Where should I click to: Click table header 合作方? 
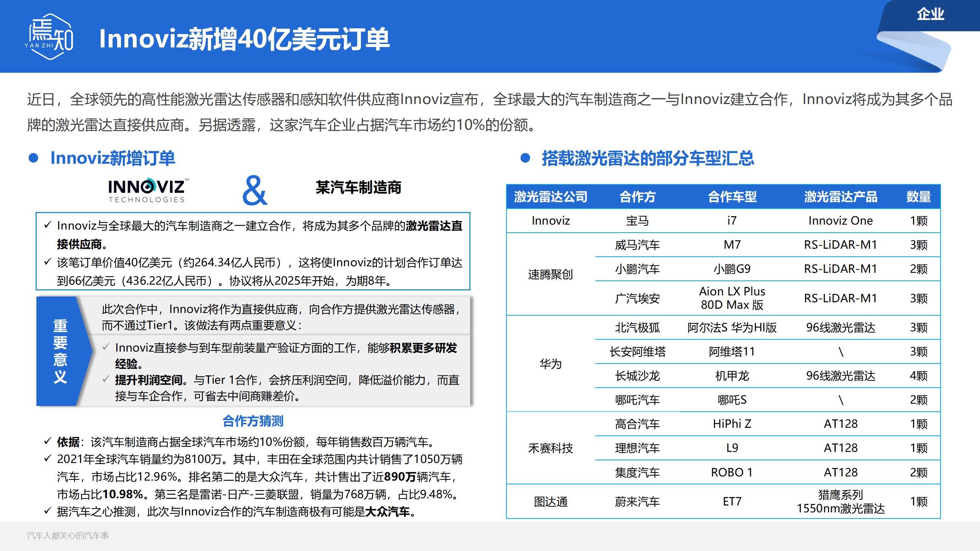click(x=637, y=197)
